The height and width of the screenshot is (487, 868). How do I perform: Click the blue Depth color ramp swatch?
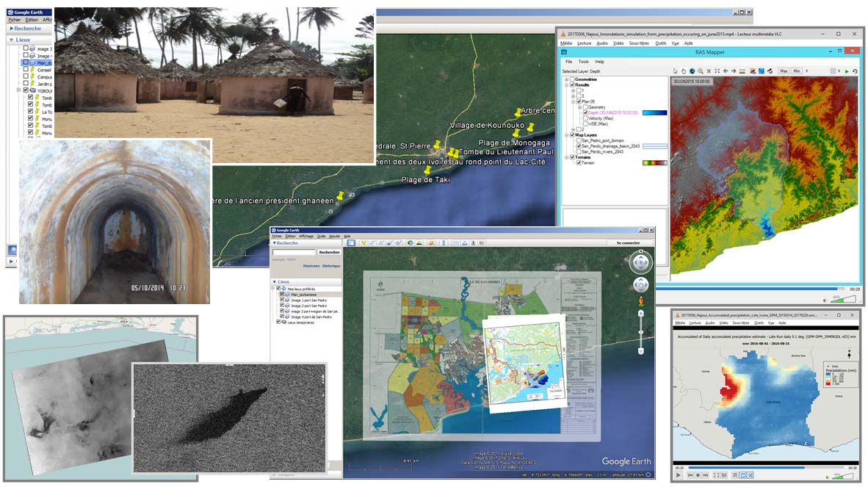tap(655, 113)
